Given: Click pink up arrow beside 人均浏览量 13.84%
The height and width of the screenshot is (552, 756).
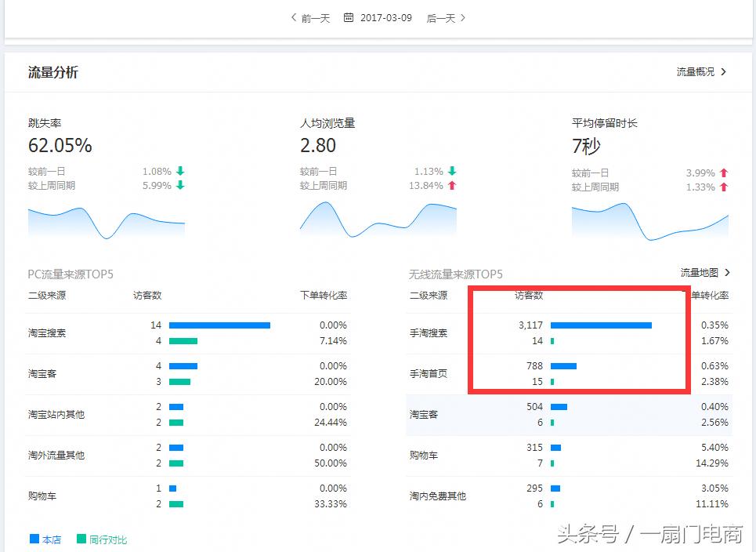Looking at the screenshot, I should [450, 186].
